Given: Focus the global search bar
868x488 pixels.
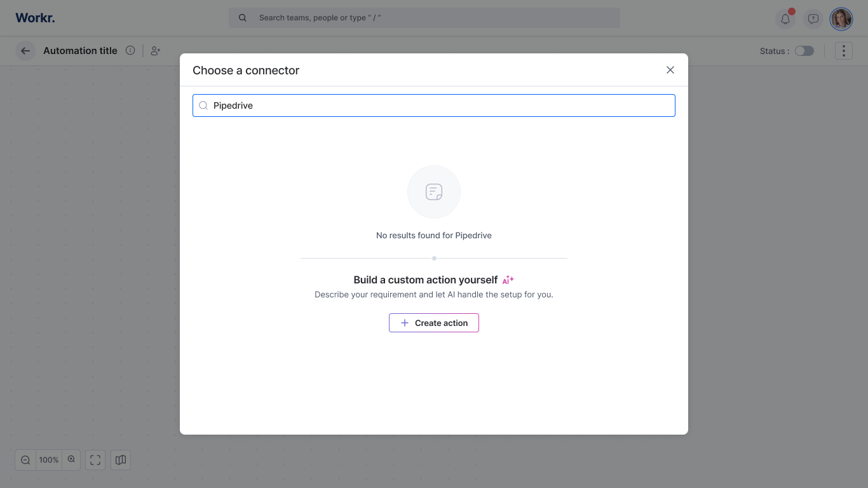Looking at the screenshot, I should 424,18.
